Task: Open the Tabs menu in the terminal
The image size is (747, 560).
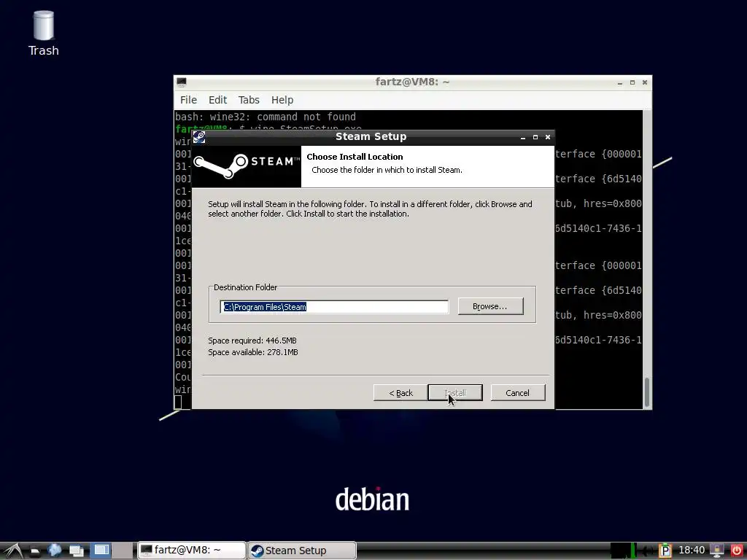Action: click(x=249, y=100)
